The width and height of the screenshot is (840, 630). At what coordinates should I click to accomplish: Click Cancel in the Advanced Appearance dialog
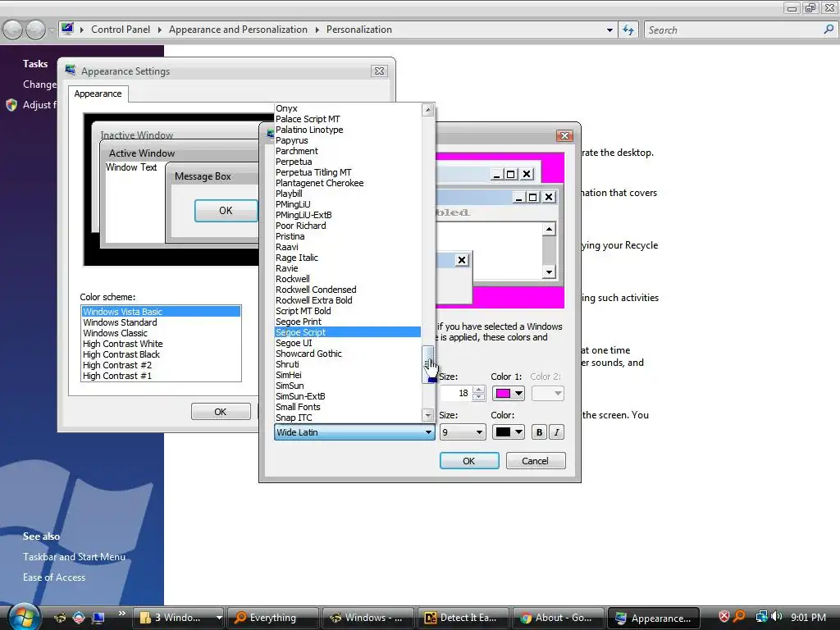click(x=535, y=461)
